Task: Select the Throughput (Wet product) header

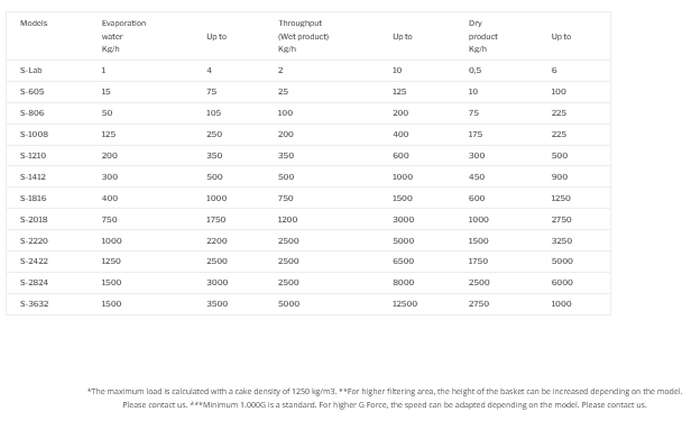Action: [x=303, y=36]
